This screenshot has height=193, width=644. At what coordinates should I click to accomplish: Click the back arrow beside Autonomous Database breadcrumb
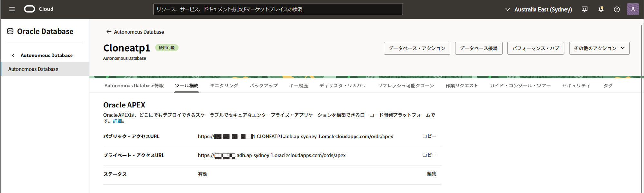click(109, 32)
